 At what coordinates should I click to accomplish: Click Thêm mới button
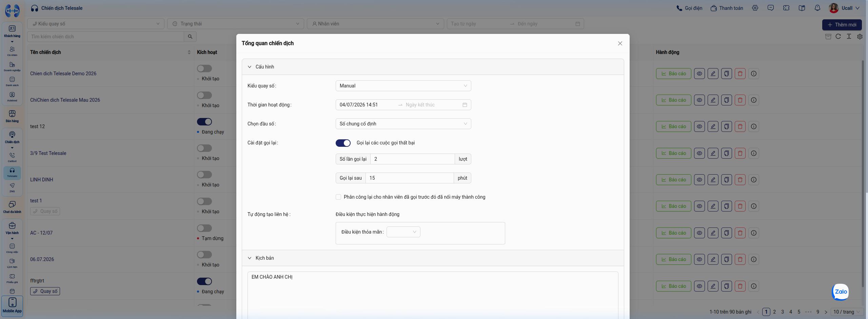point(842,25)
